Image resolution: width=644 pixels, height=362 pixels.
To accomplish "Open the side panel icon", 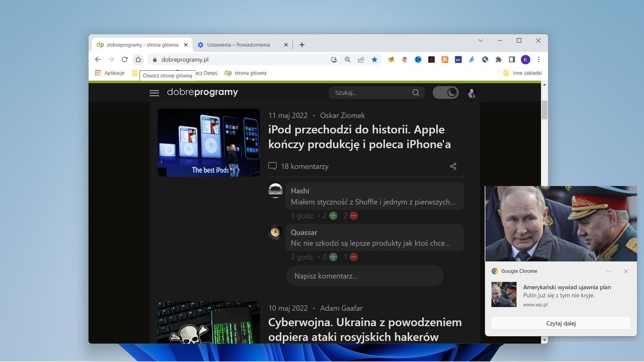I will [511, 59].
